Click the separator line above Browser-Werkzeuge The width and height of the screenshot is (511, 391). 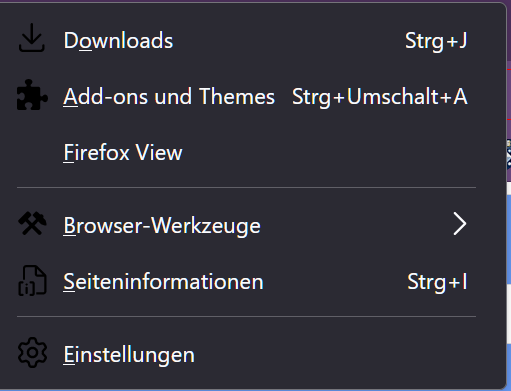pos(246,188)
